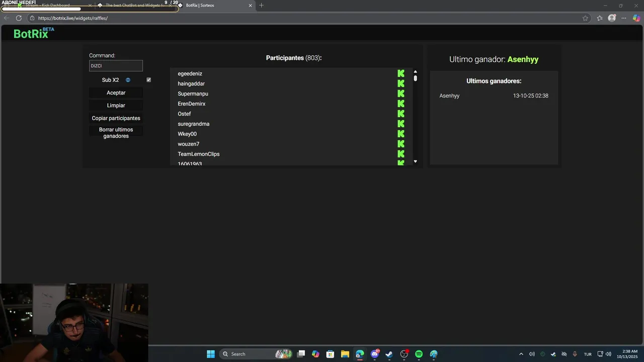This screenshot has height=362, width=644.
Task: Click the Aceptar button
Action: [116, 93]
